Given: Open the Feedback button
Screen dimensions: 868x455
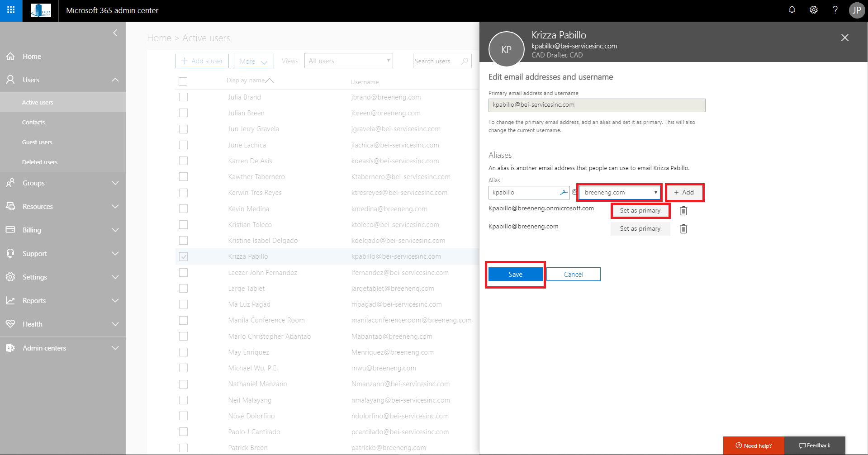Looking at the screenshot, I should pyautogui.click(x=815, y=446).
